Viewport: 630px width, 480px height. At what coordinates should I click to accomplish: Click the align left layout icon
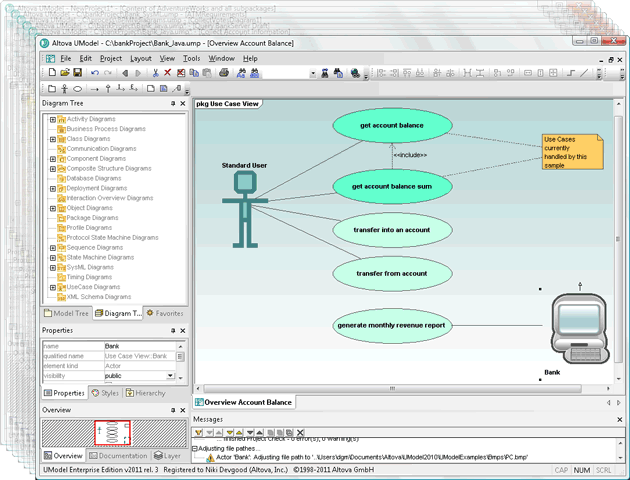[381, 73]
